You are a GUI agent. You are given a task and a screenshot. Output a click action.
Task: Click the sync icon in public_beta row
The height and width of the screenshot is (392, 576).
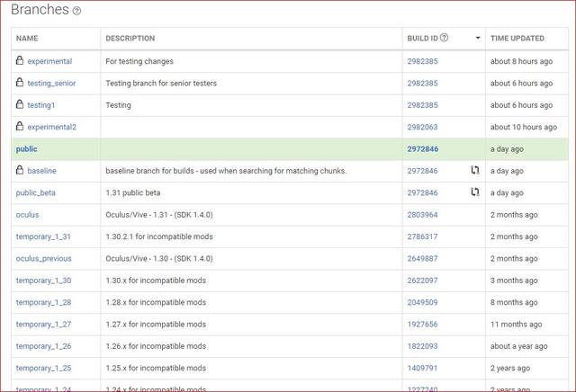pyautogui.click(x=474, y=192)
